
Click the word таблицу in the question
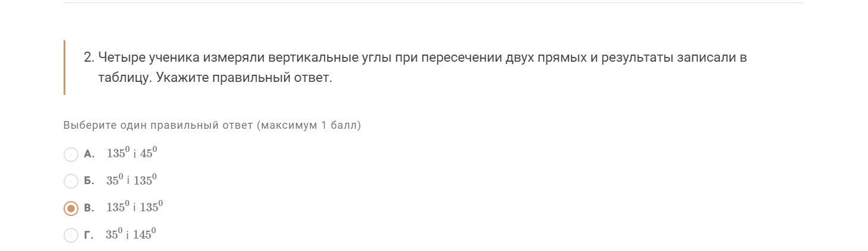point(124,78)
